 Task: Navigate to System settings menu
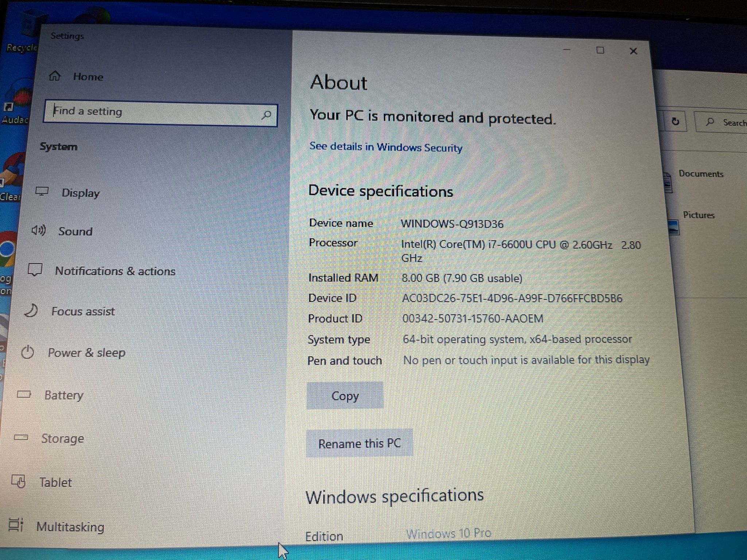coord(59,147)
